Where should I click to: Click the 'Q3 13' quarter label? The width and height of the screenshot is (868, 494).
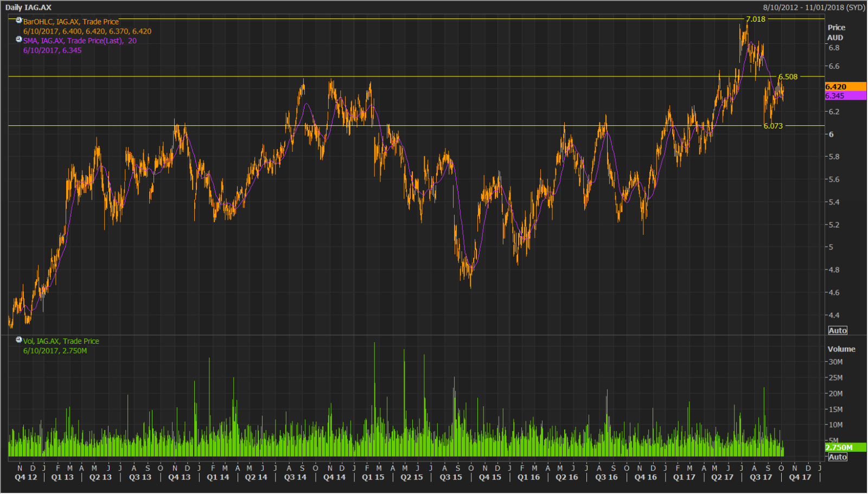(x=140, y=478)
